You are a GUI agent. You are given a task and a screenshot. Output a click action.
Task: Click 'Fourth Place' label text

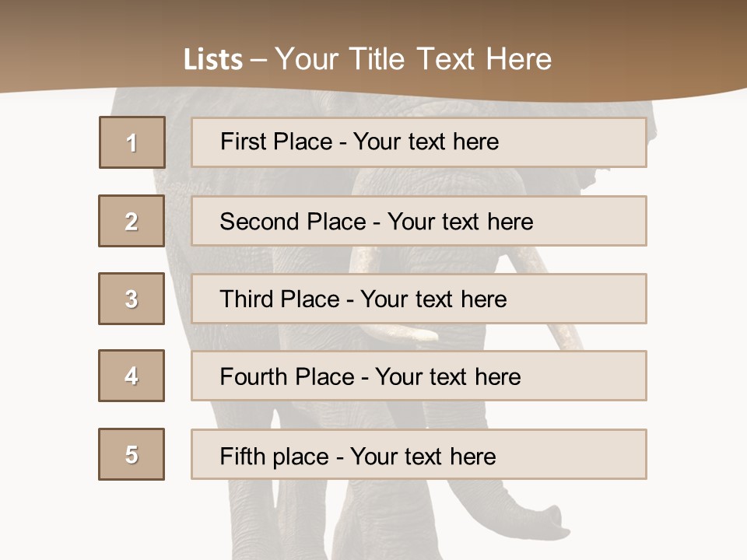pos(286,377)
